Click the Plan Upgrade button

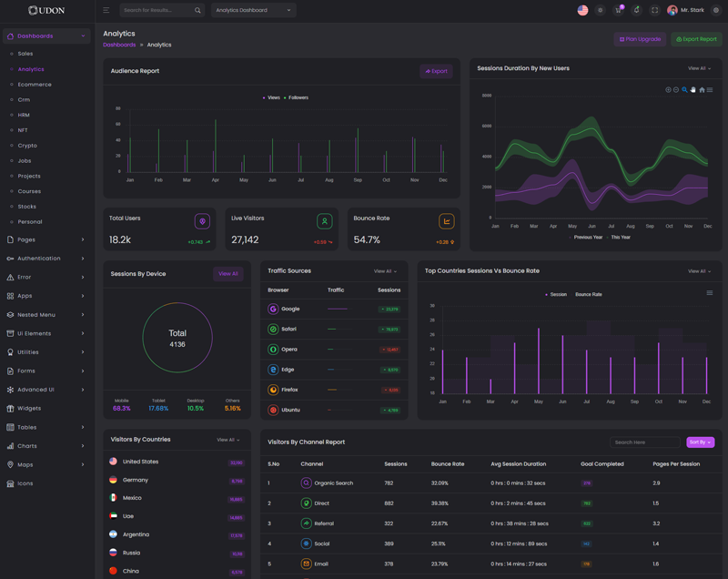[640, 39]
